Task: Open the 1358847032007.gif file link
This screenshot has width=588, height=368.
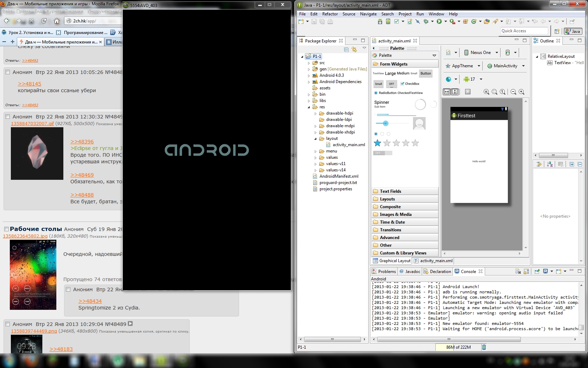Action: (x=33, y=124)
